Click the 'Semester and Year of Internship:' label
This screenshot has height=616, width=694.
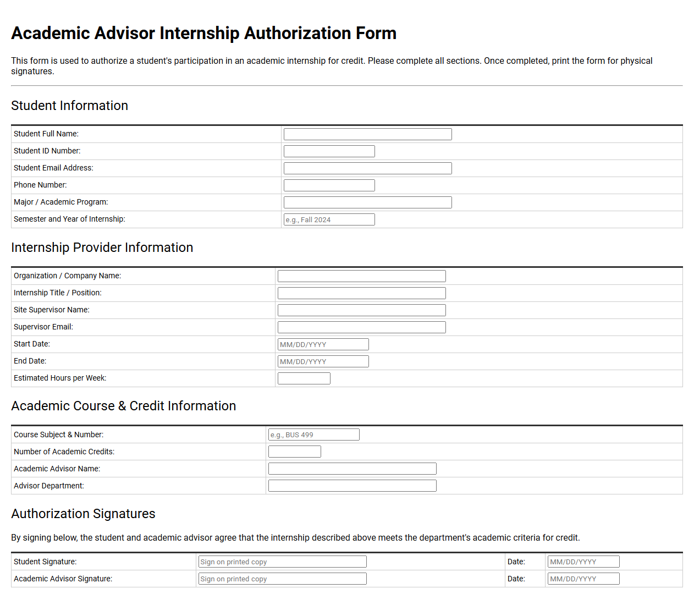coord(69,219)
